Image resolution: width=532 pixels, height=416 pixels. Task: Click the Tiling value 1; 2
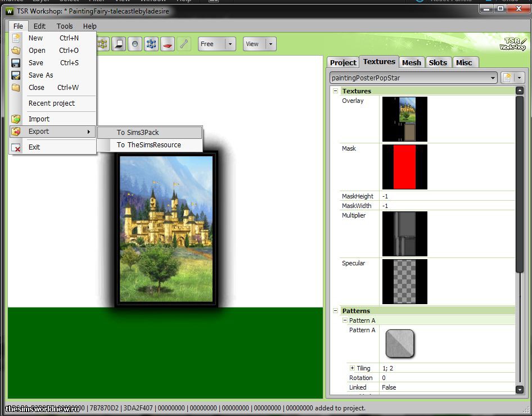coord(447,368)
